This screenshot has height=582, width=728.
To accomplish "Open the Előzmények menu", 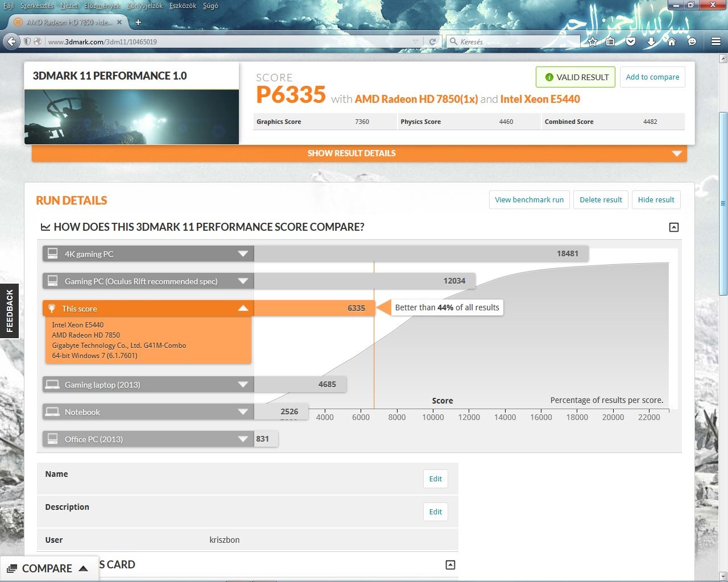I will point(102,6).
